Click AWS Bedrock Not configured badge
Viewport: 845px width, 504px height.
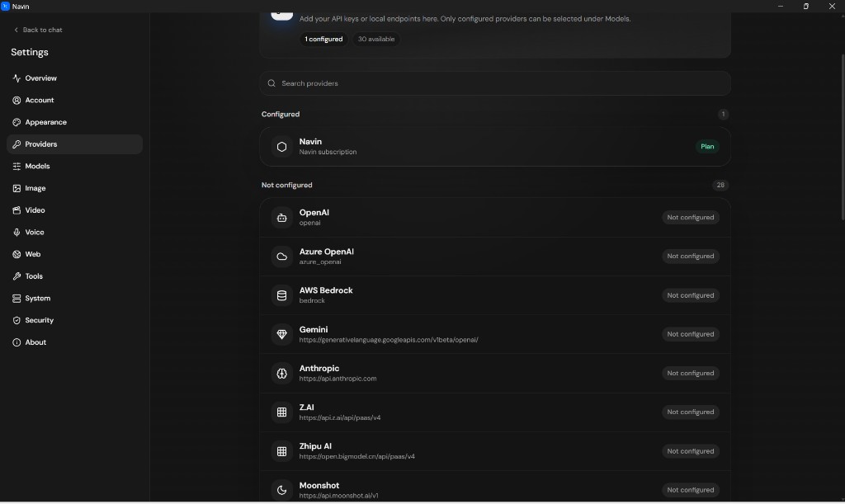click(691, 295)
